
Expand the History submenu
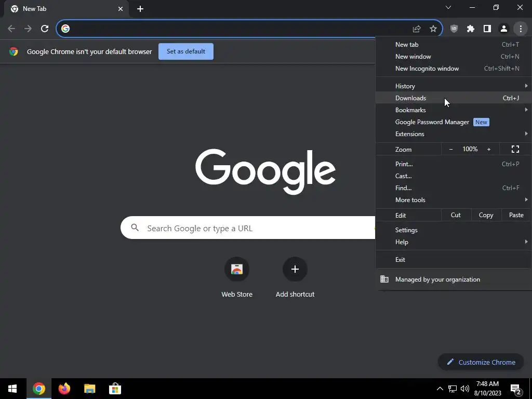454,86
